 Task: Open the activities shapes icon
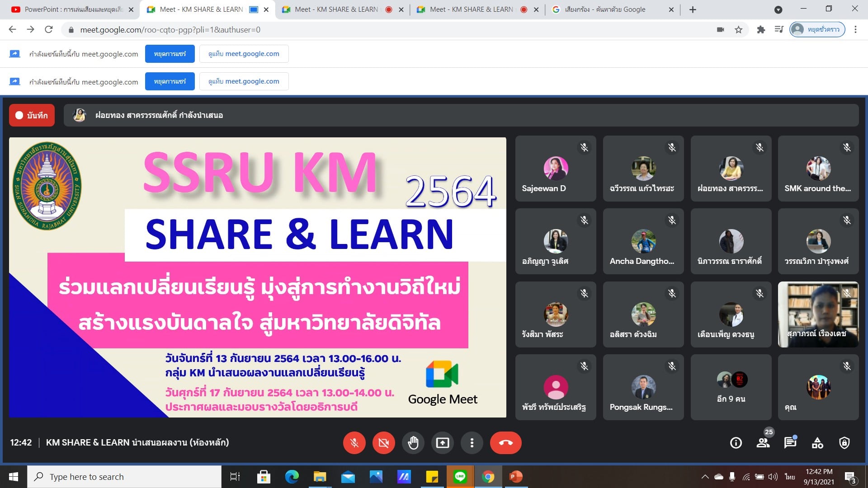817,443
